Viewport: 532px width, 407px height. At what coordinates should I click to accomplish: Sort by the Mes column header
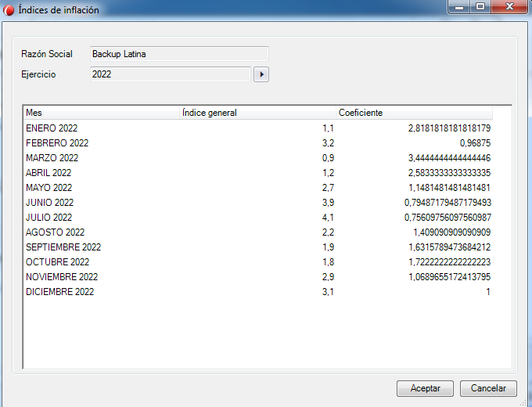(x=102, y=113)
